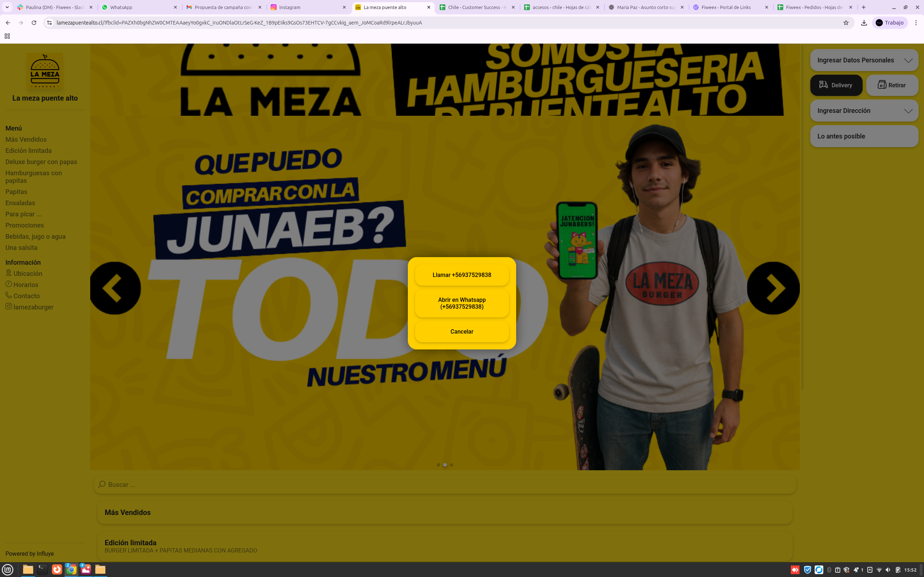Click the next slide arrow on carousel

coord(773,288)
